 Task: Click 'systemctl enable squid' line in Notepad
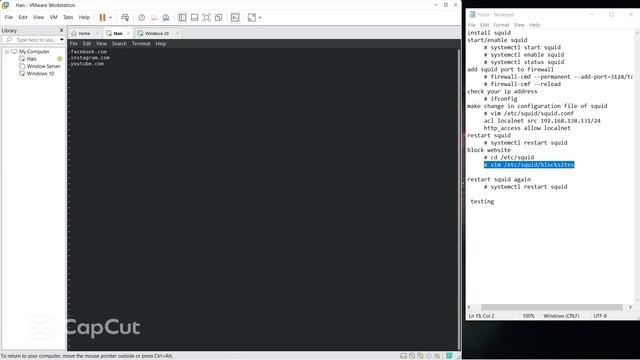(524, 55)
